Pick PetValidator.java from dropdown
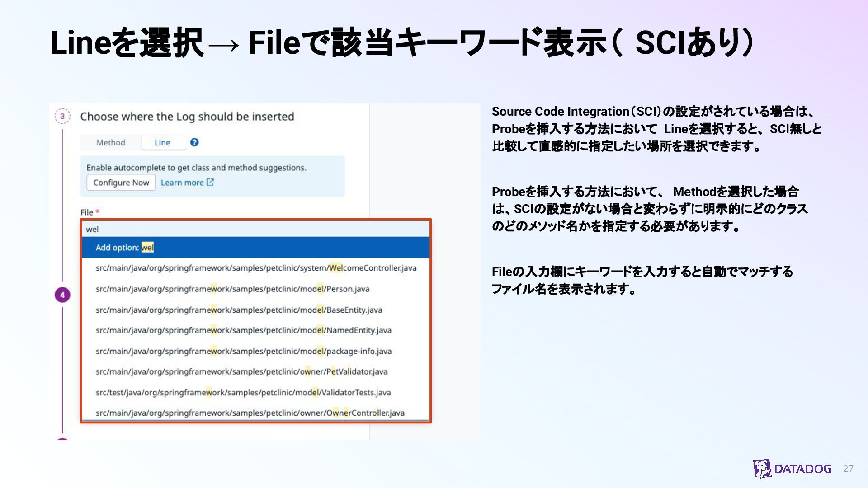 click(241, 371)
